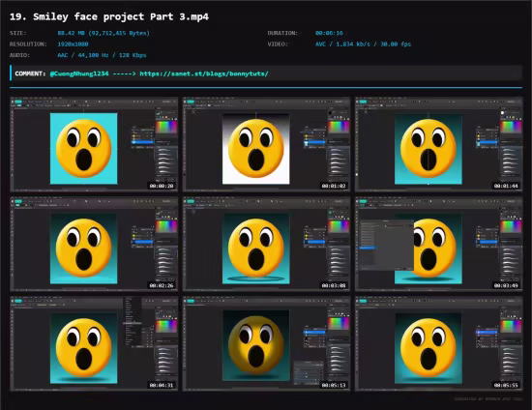Select the title '19. Smiley face project Part 3.mp4'
Image resolution: width=532 pixels, height=410 pixels.
coord(109,16)
